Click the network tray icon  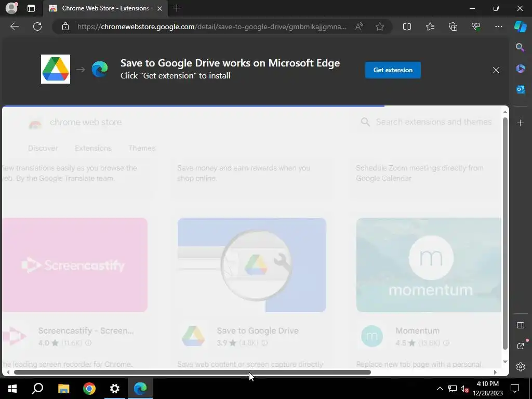[x=452, y=389]
